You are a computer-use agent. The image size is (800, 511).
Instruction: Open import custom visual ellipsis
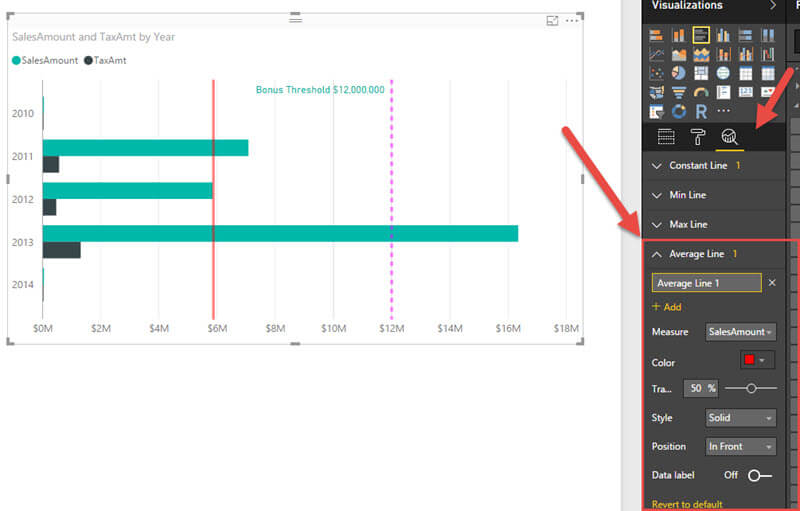[723, 110]
